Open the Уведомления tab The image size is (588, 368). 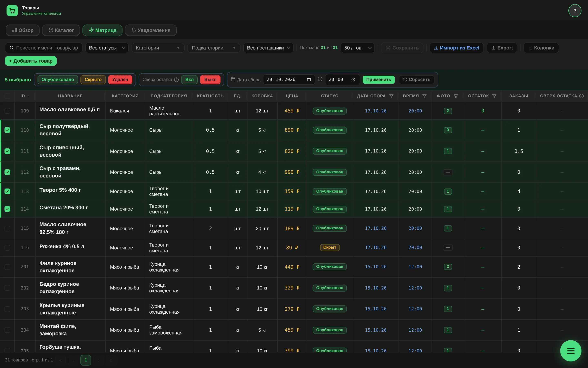pos(151,30)
